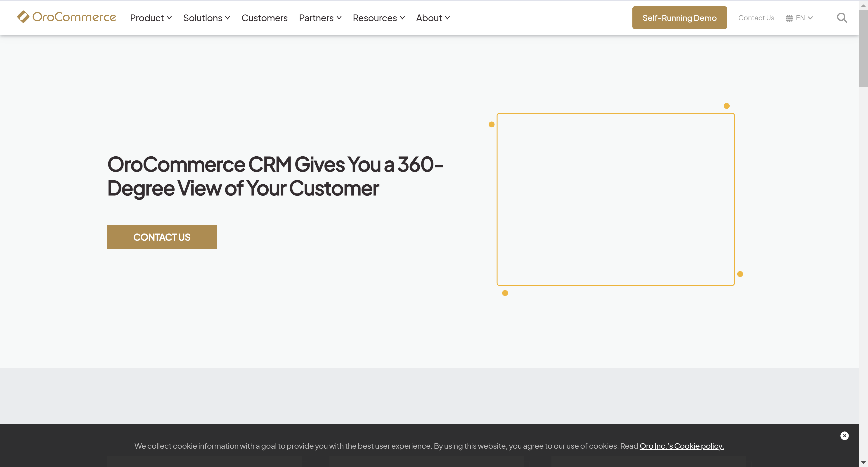Expand the Resources menu
Screen dimensions: 868x467
click(x=378, y=18)
